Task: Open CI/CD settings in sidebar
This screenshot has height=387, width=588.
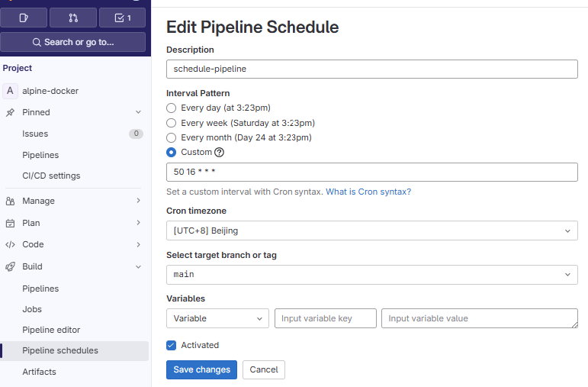Action: 74,176
